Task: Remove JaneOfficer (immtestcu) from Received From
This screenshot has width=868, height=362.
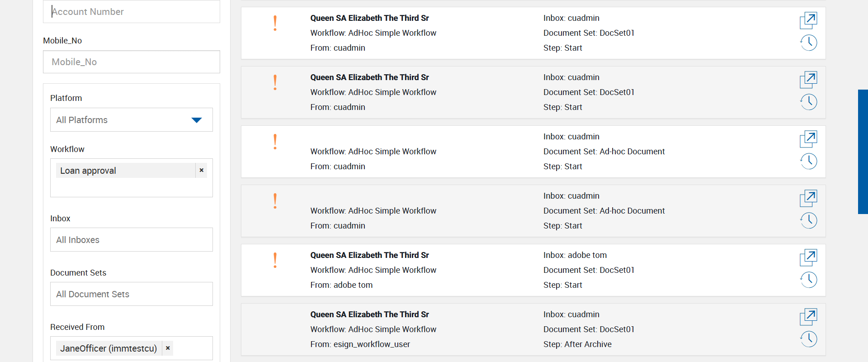Action: click(x=168, y=348)
